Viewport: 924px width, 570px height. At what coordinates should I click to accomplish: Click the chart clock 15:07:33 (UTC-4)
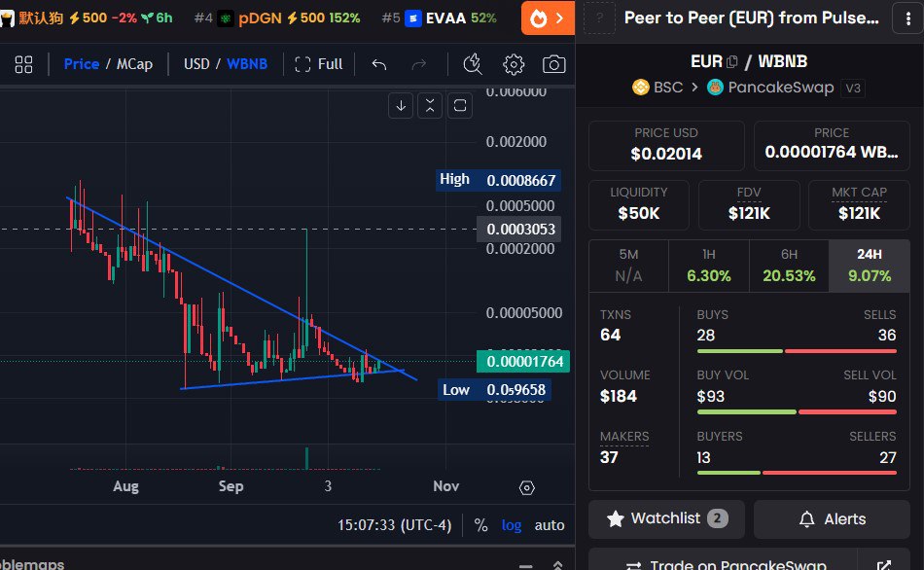click(x=394, y=525)
